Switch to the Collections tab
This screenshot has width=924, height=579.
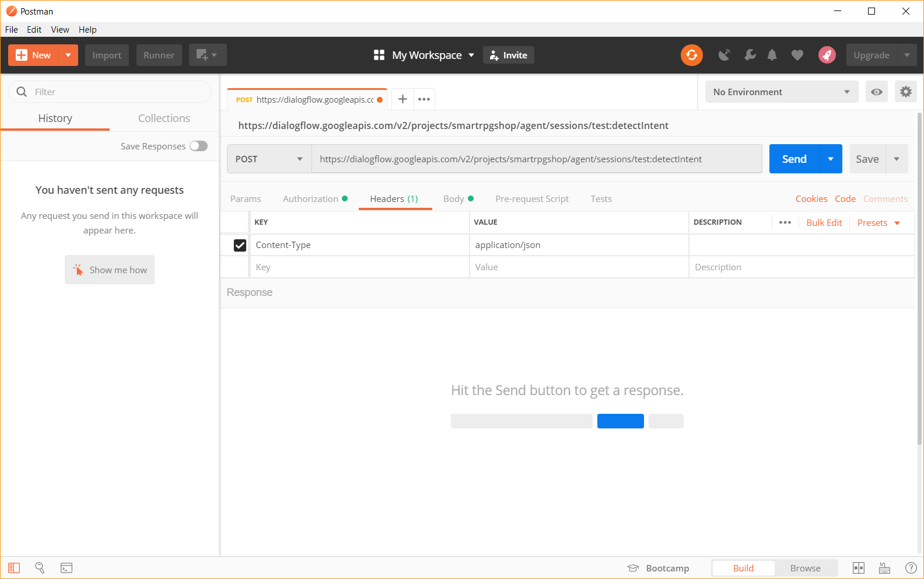pyautogui.click(x=164, y=118)
